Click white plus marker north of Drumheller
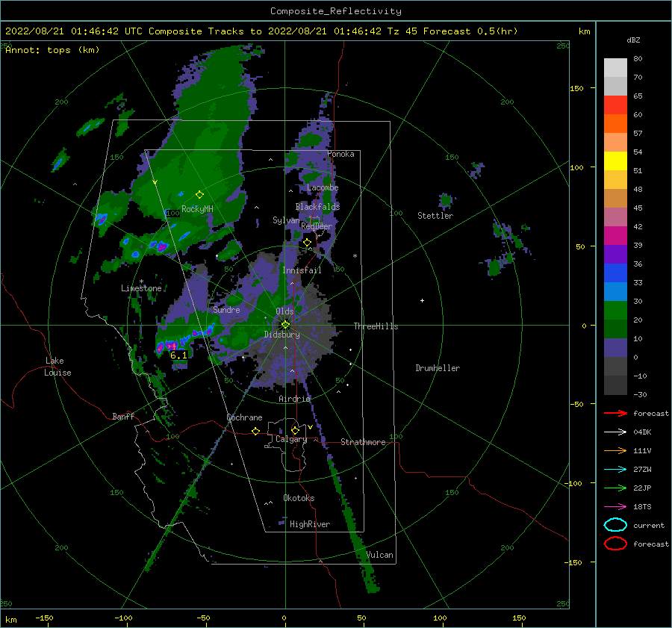 (422, 300)
